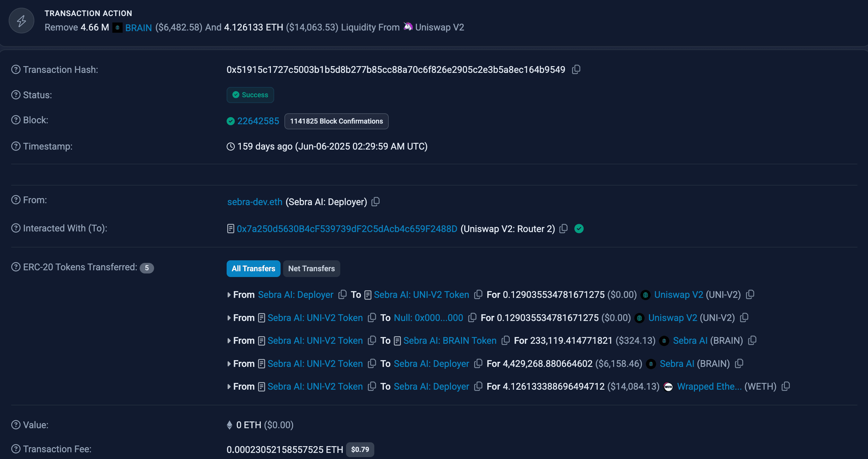Open block 22642585 link
Viewport: 868px width, 459px height.
coord(258,121)
